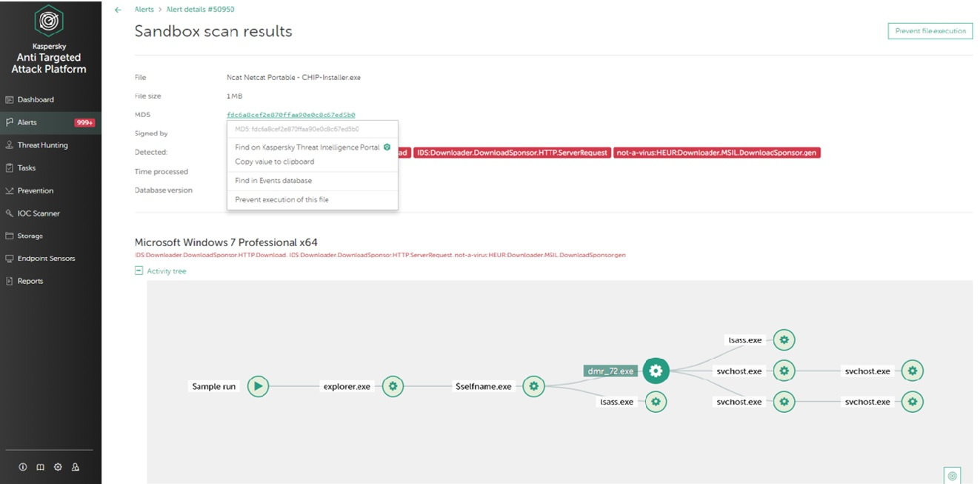Click the IOC Scanner magnifier icon
Screen dimensions: 980x484
[10, 213]
